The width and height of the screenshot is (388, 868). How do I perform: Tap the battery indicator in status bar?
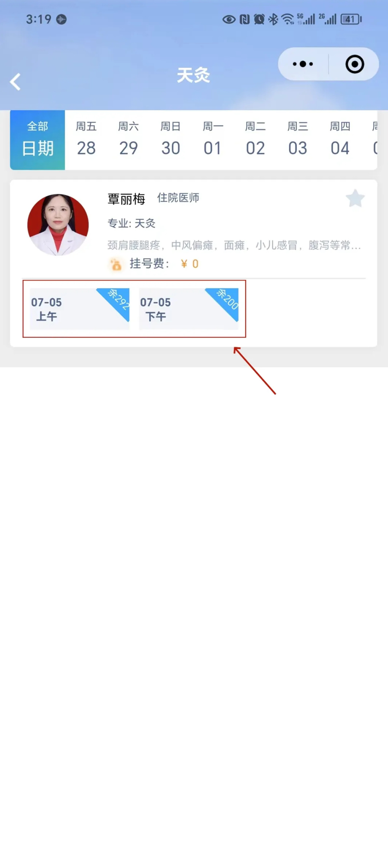tap(351, 19)
